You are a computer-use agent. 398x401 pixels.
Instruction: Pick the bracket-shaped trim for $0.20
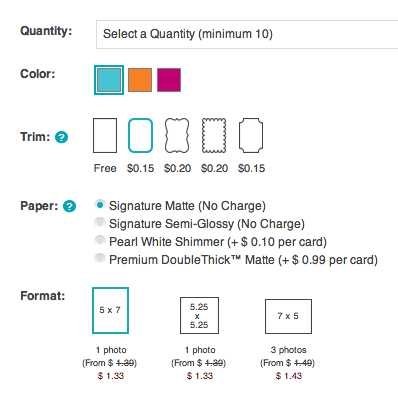pos(177,135)
